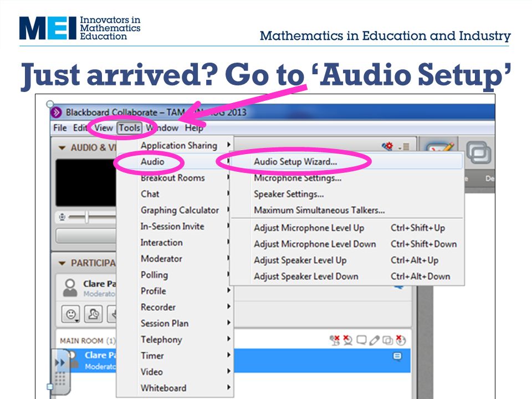
Task: Toggle microphone permission icon in Main Room header
Action: click(x=335, y=340)
